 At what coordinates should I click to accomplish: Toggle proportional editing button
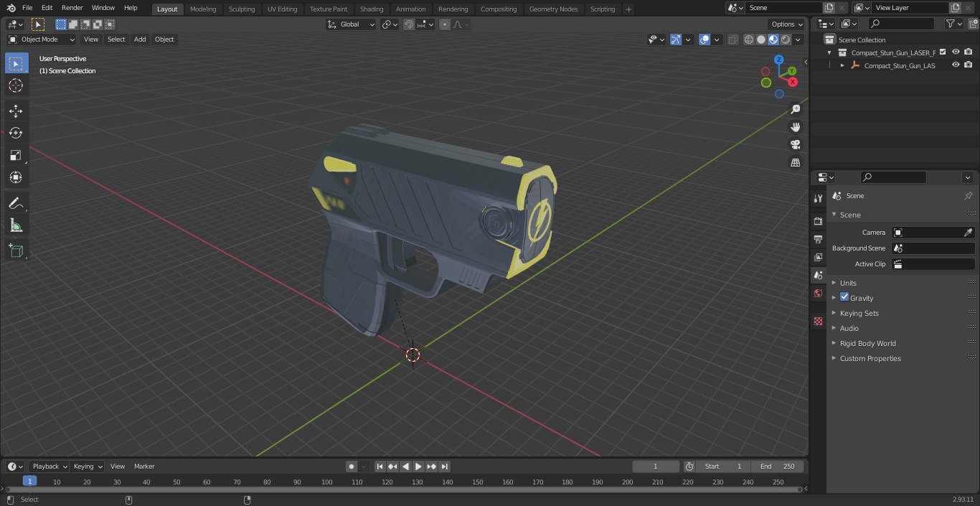coord(445,24)
